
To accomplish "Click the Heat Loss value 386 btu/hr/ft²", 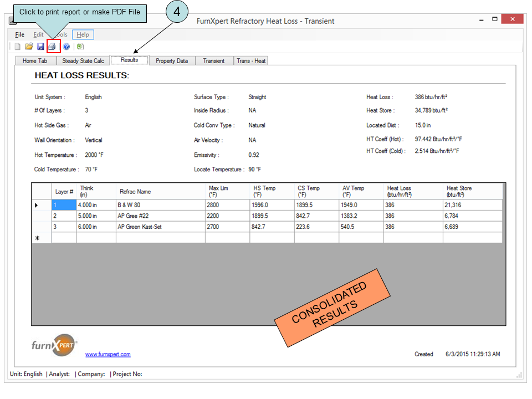I will point(431,97).
